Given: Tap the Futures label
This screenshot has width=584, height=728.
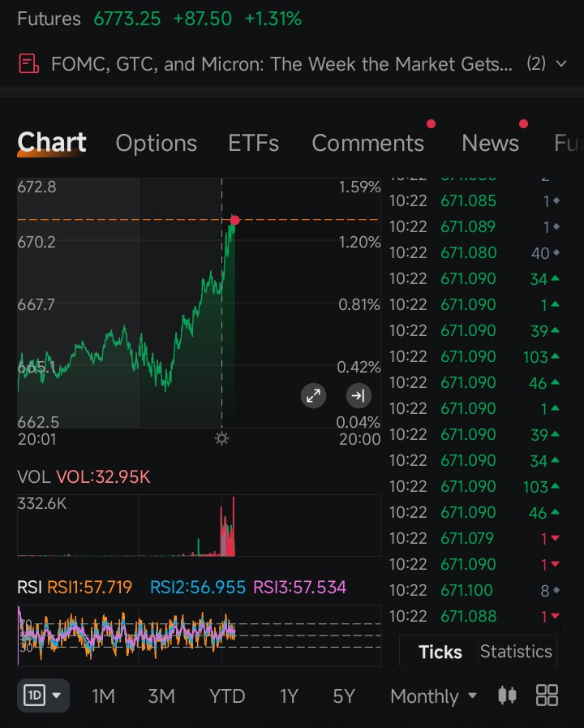Looking at the screenshot, I should point(49,19).
